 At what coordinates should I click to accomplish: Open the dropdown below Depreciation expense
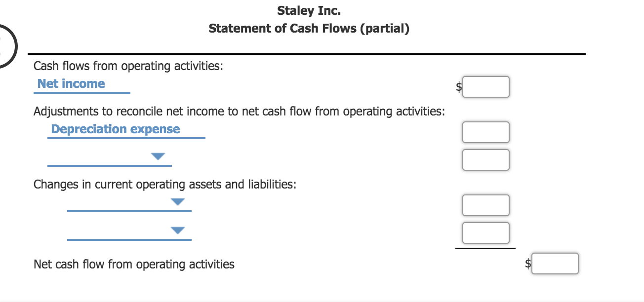[x=158, y=155]
